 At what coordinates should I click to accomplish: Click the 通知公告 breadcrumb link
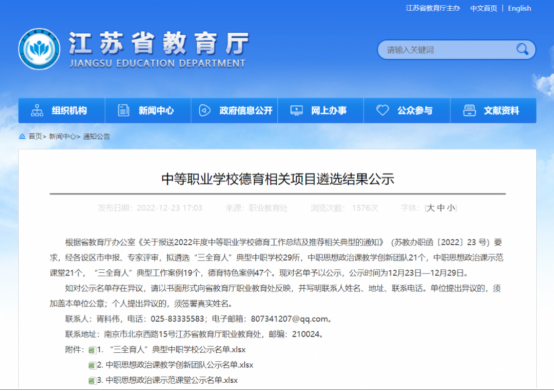pyautogui.click(x=96, y=136)
